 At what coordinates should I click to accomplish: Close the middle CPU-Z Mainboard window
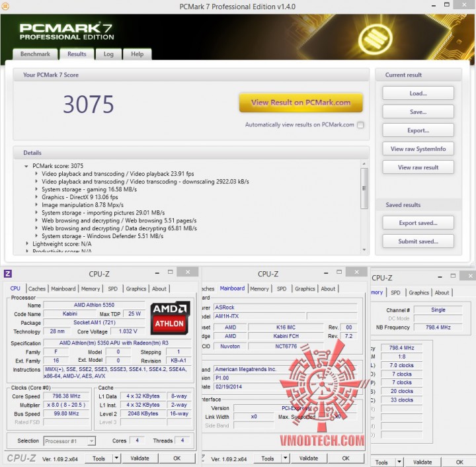(357, 272)
